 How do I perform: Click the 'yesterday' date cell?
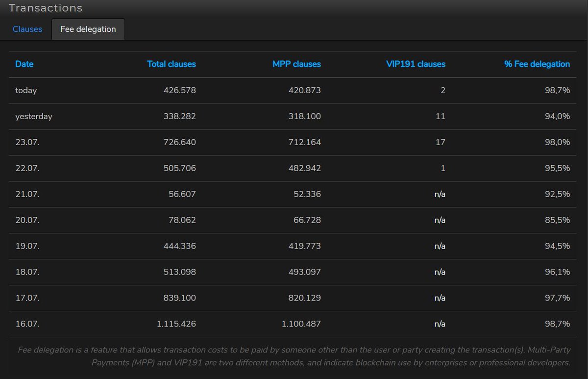pyautogui.click(x=34, y=116)
